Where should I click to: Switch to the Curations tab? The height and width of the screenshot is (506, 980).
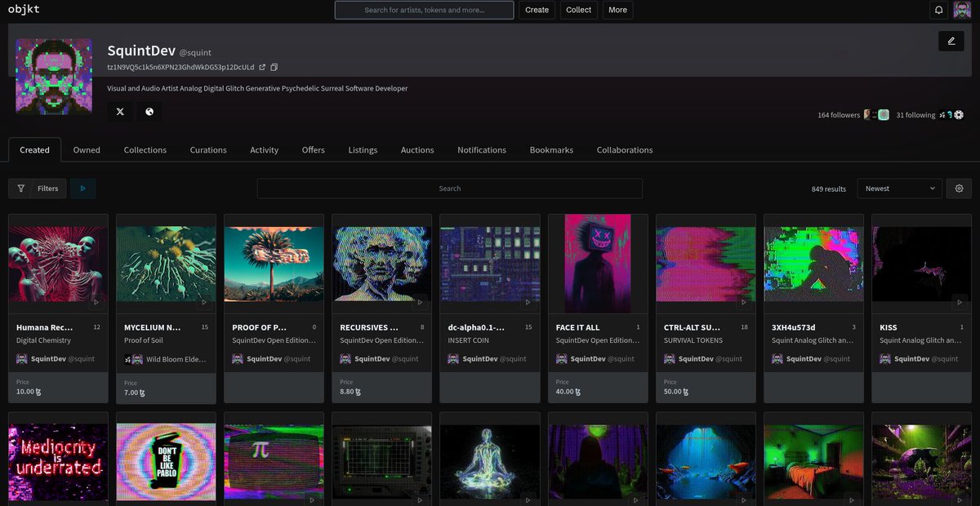tap(208, 150)
